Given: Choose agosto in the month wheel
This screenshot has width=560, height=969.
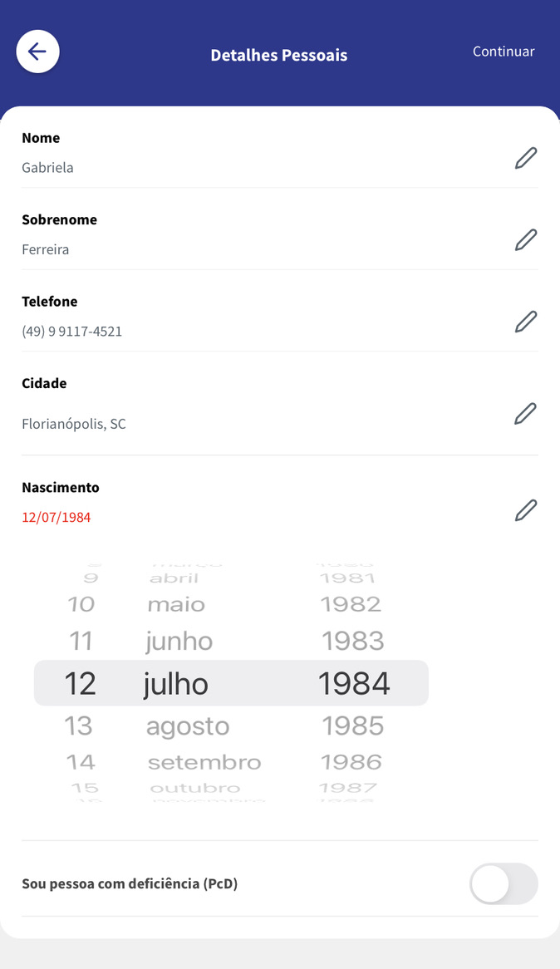Looking at the screenshot, I should click(x=188, y=726).
